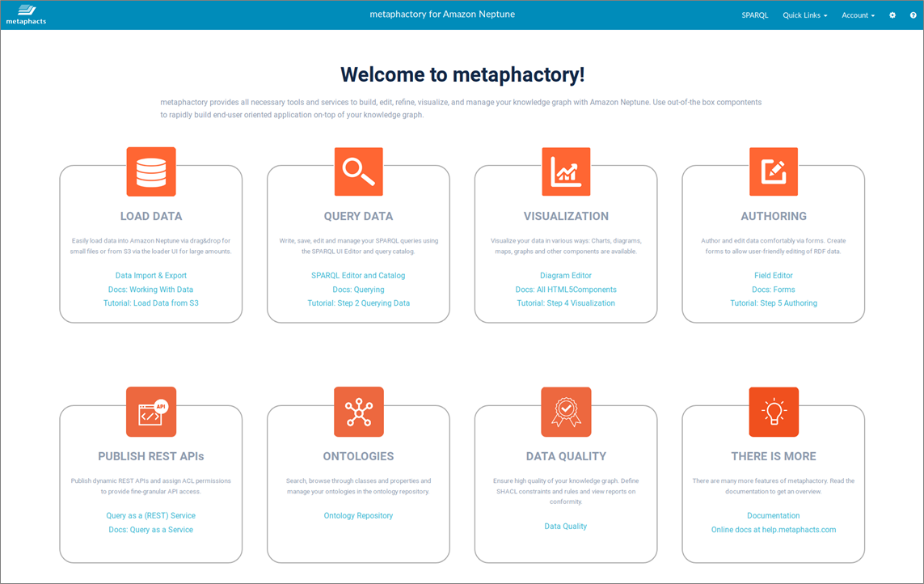This screenshot has width=924, height=584.
Task: Click the metaphacts logo
Action: pyautogui.click(x=26, y=15)
